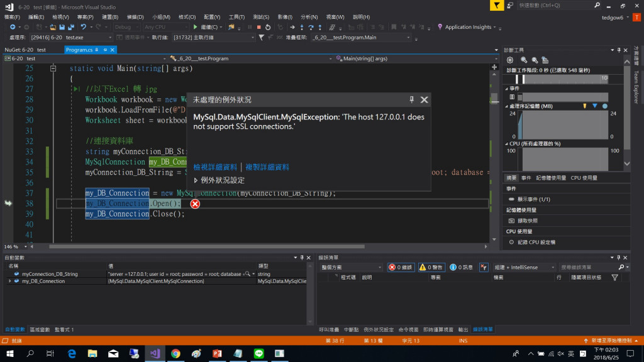This screenshot has height=362, width=644.
Task: Click Take Snapshot in Diagnostic Tools
Action: (528, 221)
